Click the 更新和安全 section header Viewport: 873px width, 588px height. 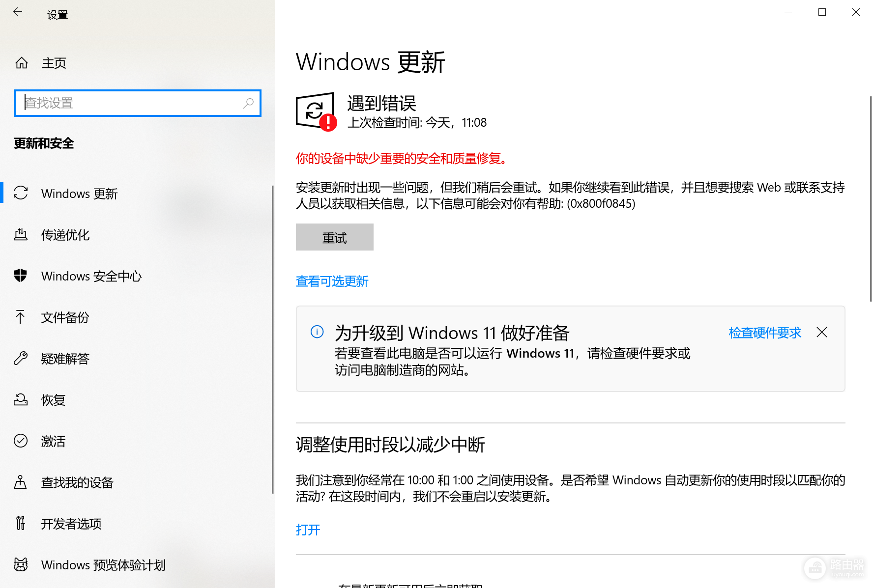point(44,143)
